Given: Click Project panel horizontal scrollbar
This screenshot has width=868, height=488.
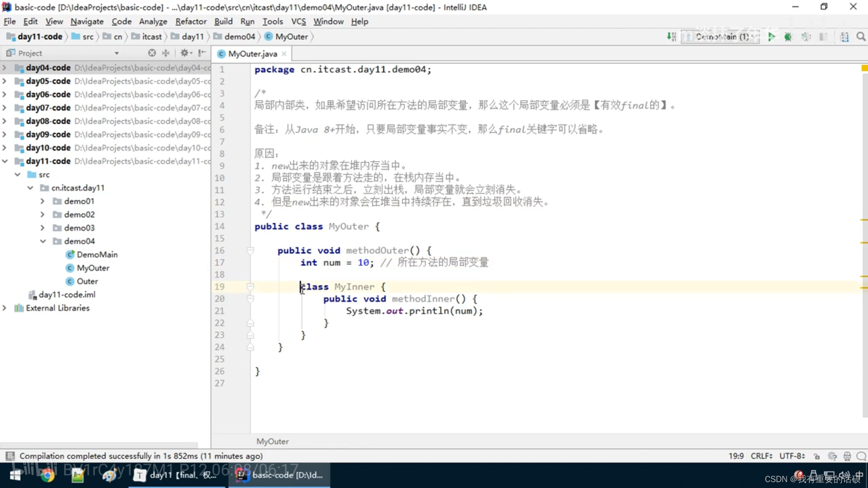Looking at the screenshot, I should (x=99, y=445).
